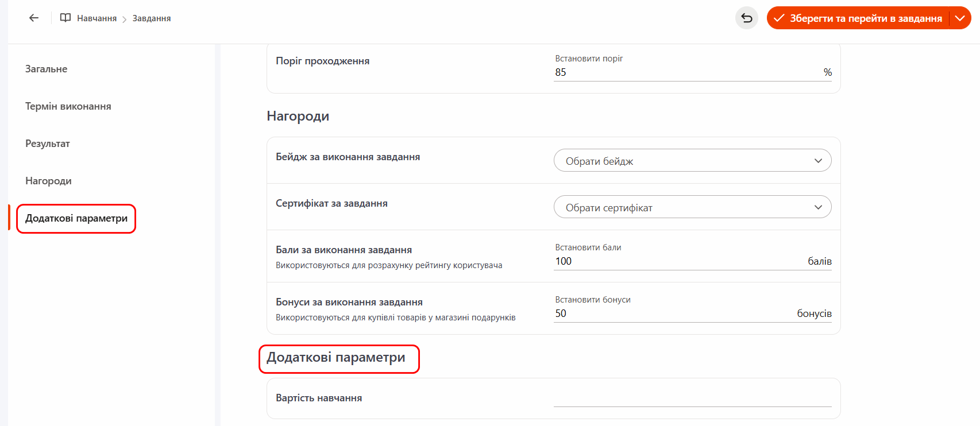The image size is (980, 426).
Task: Click the chevron in the badge dropdown
Action: click(818, 161)
